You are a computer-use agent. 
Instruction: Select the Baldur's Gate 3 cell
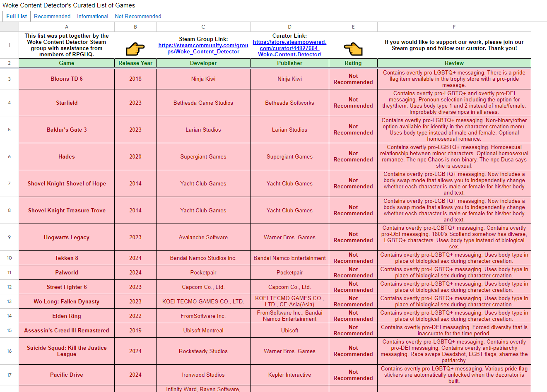pyautogui.click(x=67, y=130)
